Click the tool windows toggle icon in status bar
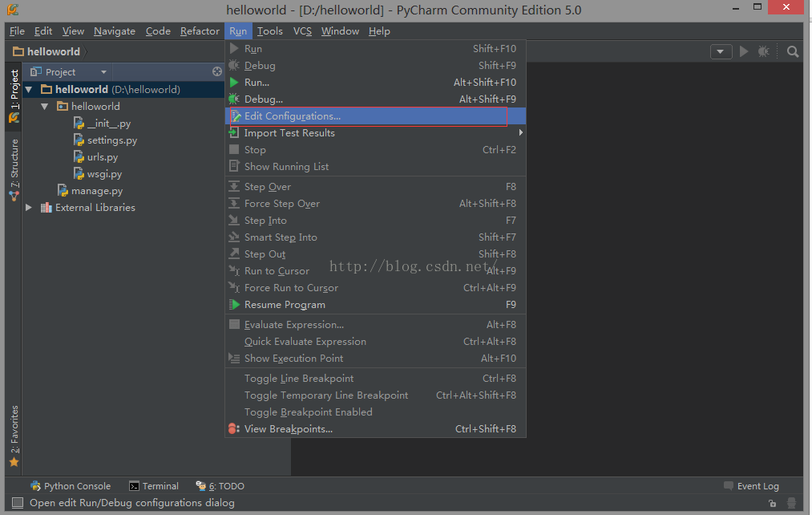Image resolution: width=812 pixels, height=515 pixels. 18,502
